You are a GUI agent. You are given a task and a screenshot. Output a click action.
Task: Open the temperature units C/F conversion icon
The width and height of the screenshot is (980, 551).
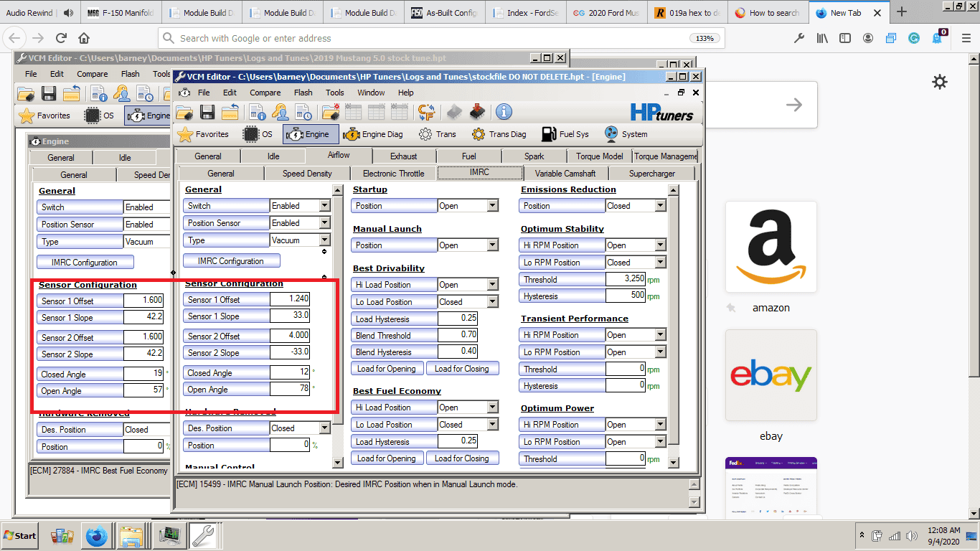pyautogui.click(x=426, y=112)
